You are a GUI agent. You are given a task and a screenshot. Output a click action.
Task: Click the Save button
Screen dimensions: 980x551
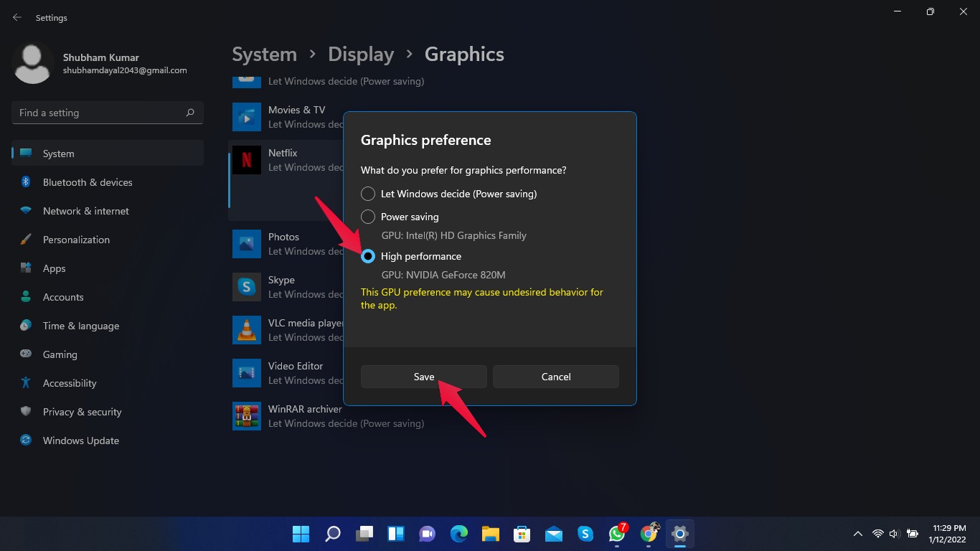pos(423,377)
